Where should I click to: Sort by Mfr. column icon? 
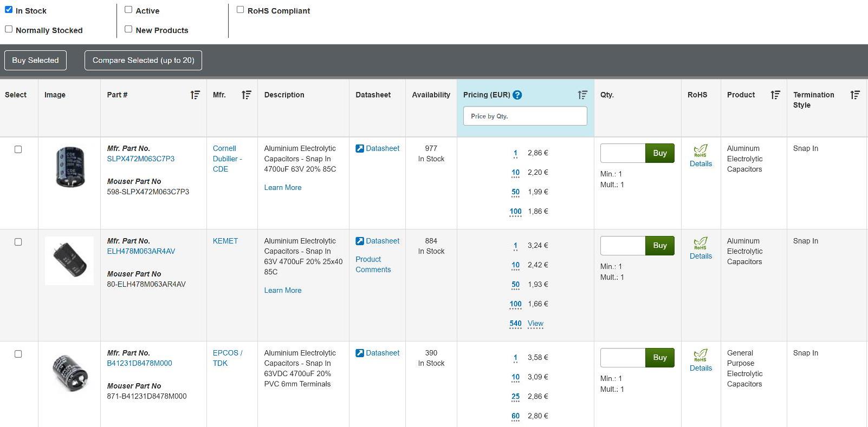coord(246,95)
